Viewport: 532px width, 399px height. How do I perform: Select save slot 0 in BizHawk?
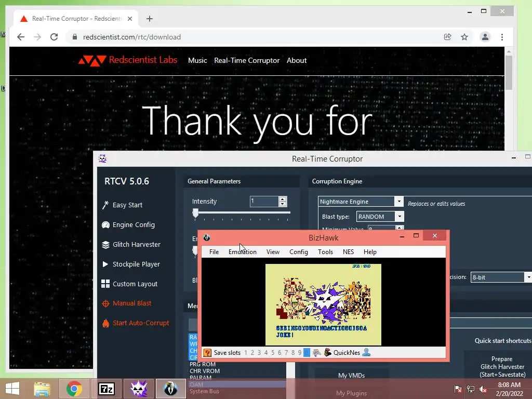(x=307, y=353)
